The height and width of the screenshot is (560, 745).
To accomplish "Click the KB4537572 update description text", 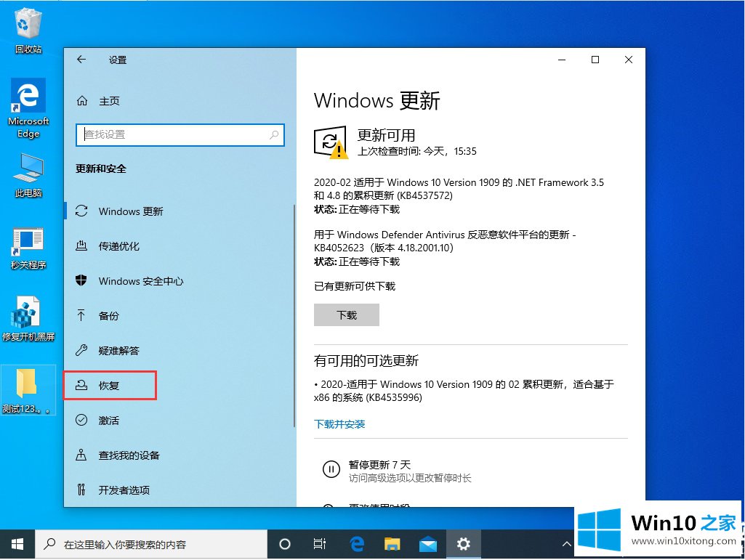I will coord(459,189).
